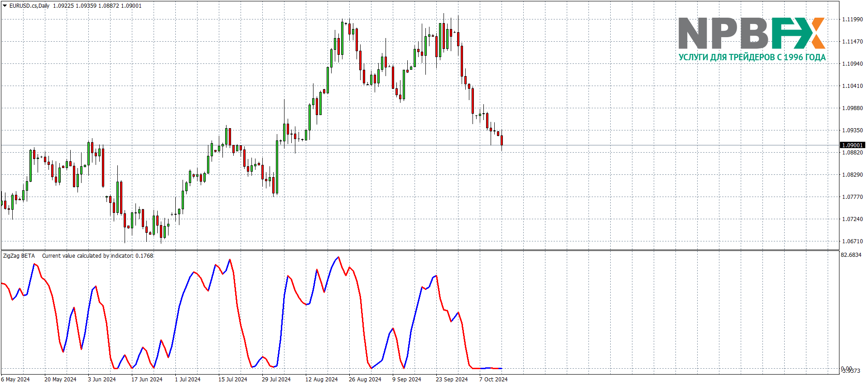Image resolution: width=868 pixels, height=385 pixels.
Task: Click the 1.10940 price axis label
Action: point(852,64)
